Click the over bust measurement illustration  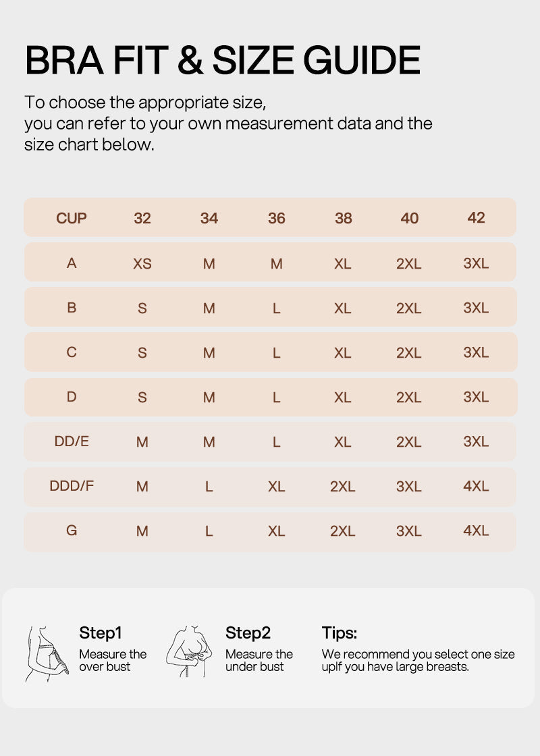[x=47, y=654]
